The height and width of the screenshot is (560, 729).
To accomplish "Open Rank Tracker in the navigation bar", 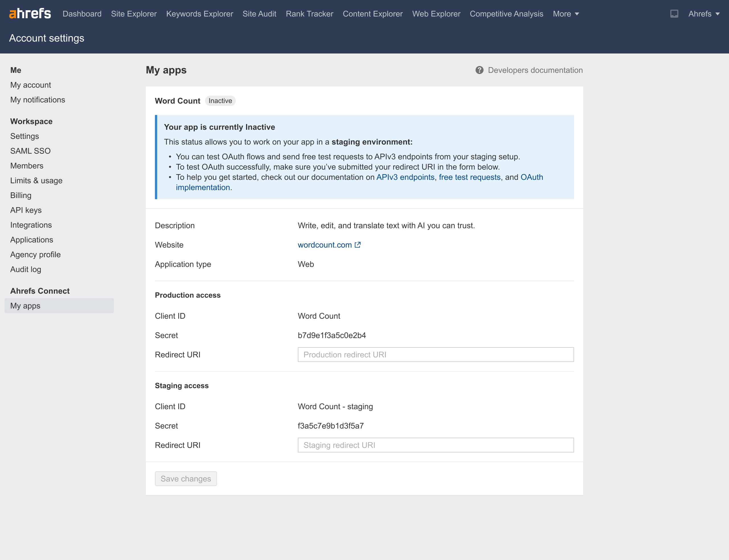I will [x=309, y=14].
